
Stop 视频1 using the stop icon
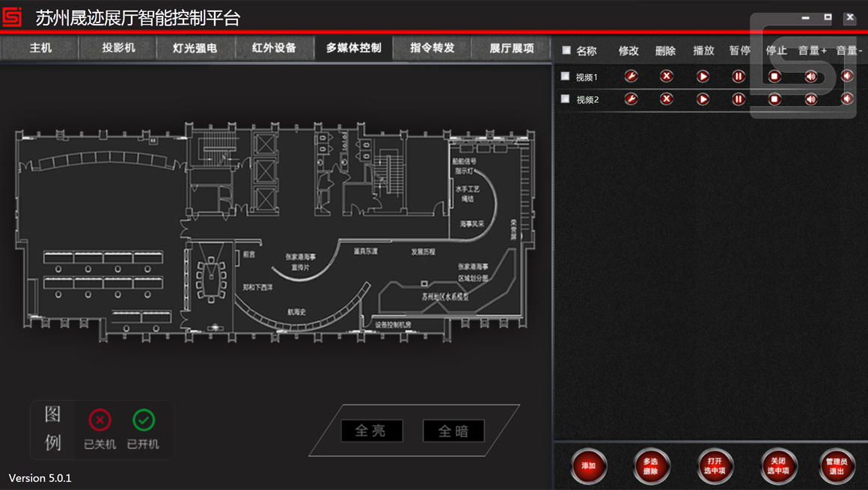pyautogui.click(x=774, y=76)
